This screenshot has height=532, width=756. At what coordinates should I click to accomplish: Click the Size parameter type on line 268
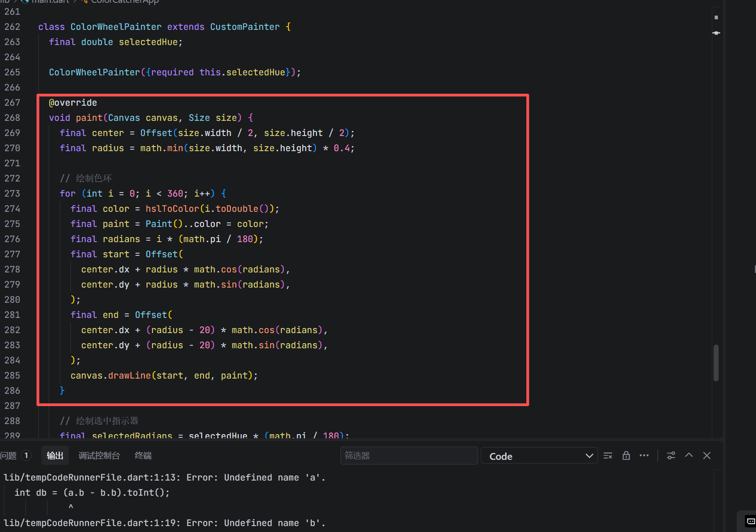(199, 118)
